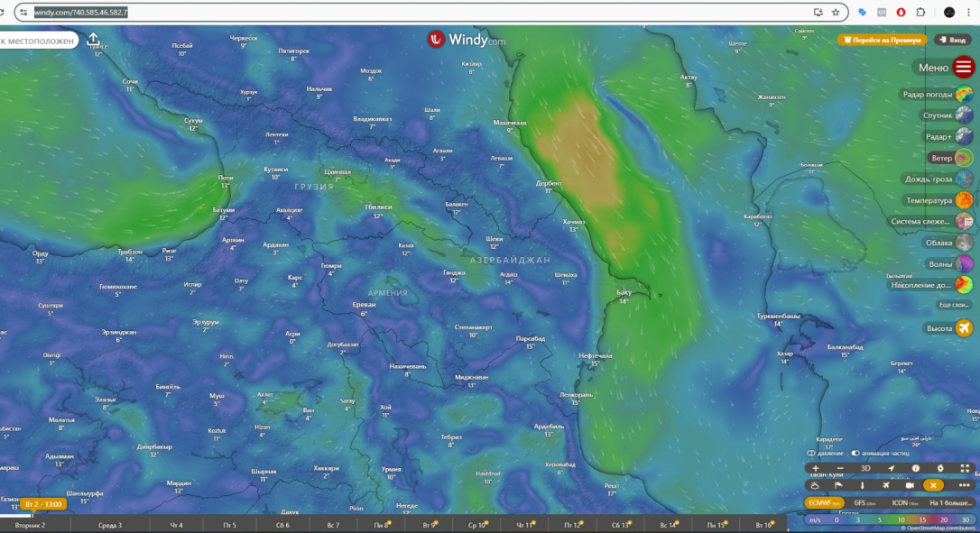Click the 'Перейти на Премиум' button
Screen dimensions: 980x533
coord(882,40)
